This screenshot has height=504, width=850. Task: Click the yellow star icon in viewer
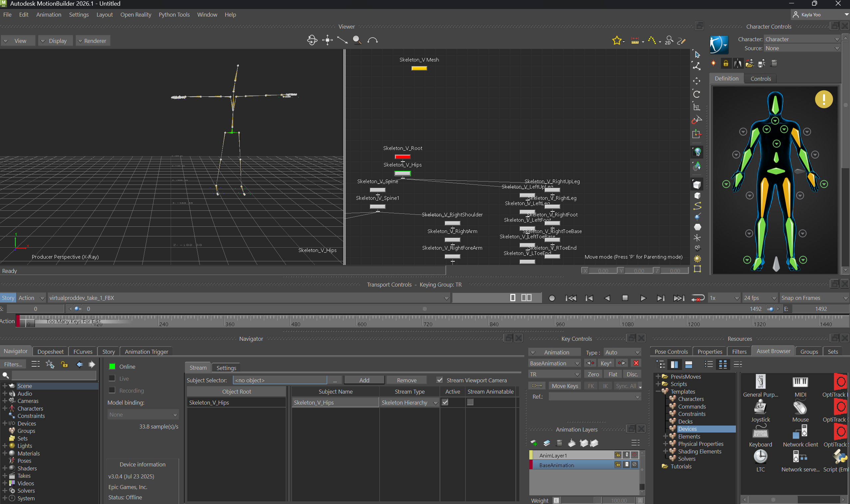[x=616, y=41]
